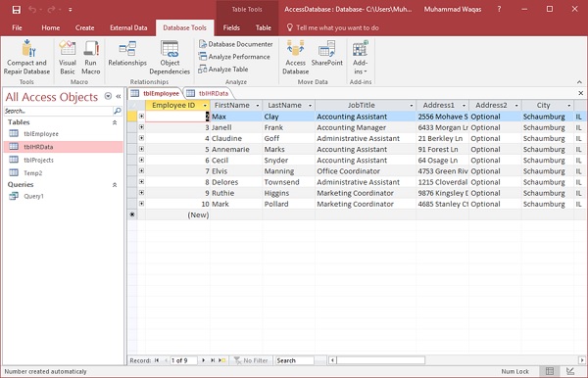Close the open table with the X
The height and width of the screenshot is (378, 588).
click(580, 93)
